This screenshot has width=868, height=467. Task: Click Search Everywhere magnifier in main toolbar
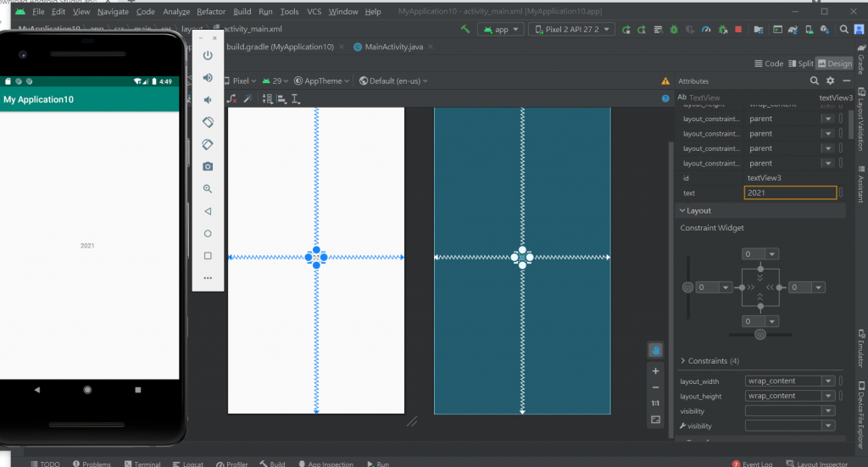click(843, 30)
